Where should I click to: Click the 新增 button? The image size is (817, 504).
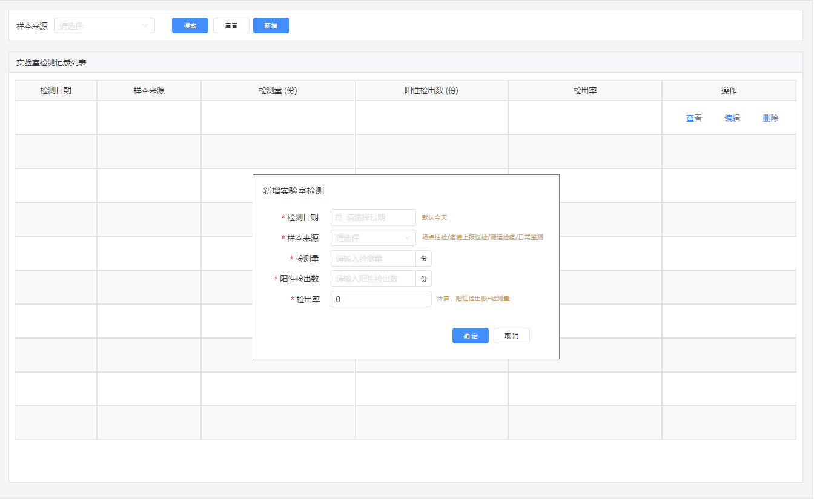coord(271,25)
